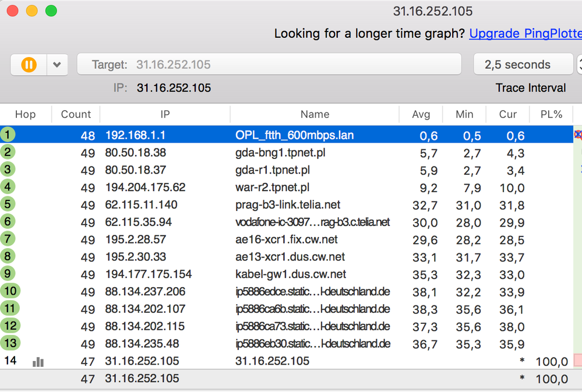
Task: Click the Count column header
Action: 76,114
